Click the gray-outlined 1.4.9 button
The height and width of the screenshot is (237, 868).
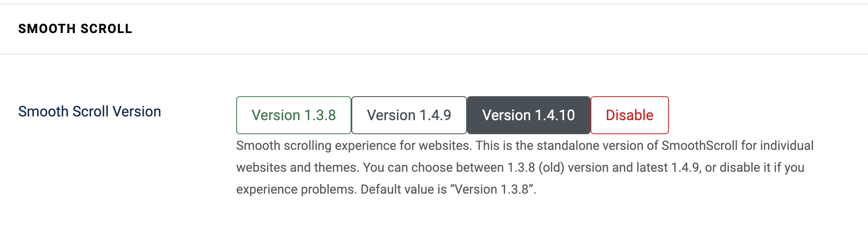(409, 115)
